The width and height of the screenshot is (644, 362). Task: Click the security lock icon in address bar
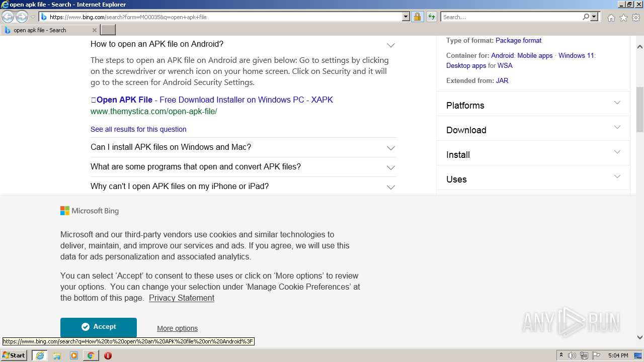[x=417, y=17]
